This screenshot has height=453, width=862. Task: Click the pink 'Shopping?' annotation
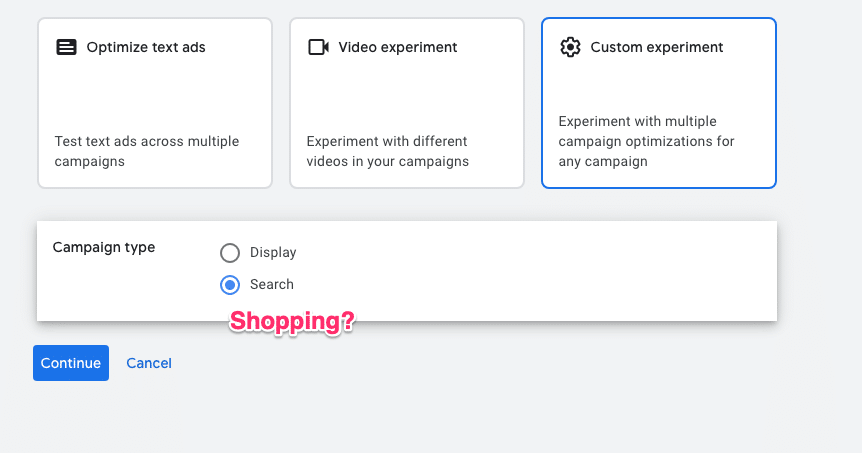pyautogui.click(x=292, y=322)
